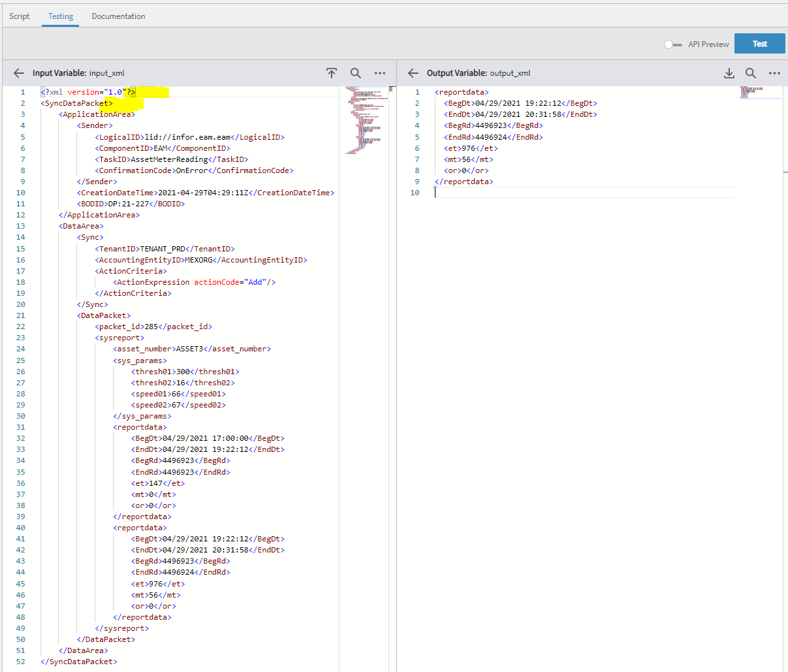The height and width of the screenshot is (672, 788).
Task: Toggle the API Preview switch
Action: [672, 44]
